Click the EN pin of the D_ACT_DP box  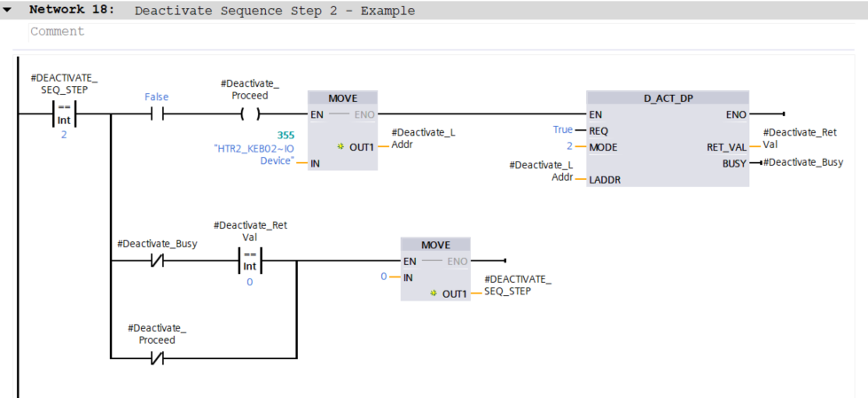pyautogui.click(x=596, y=114)
